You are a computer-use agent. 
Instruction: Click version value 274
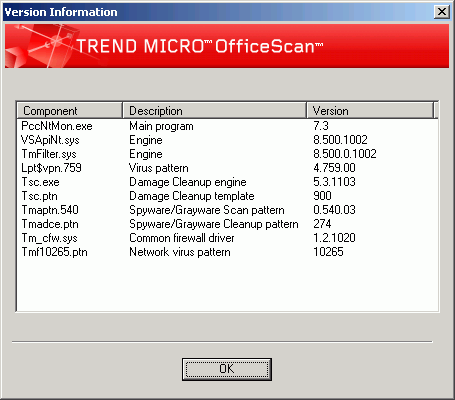[322, 224]
